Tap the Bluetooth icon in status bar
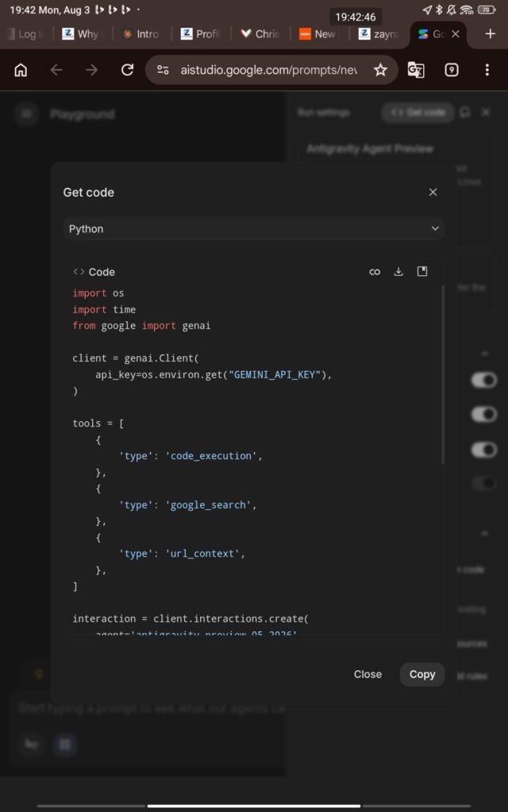Viewport: 508px width, 812px height. click(439, 10)
